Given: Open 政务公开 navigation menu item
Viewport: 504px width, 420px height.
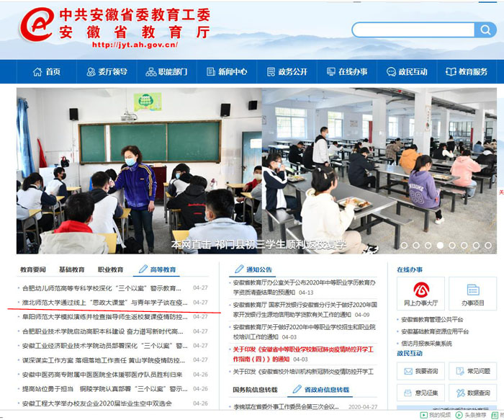Looking at the screenshot, I should click(287, 72).
